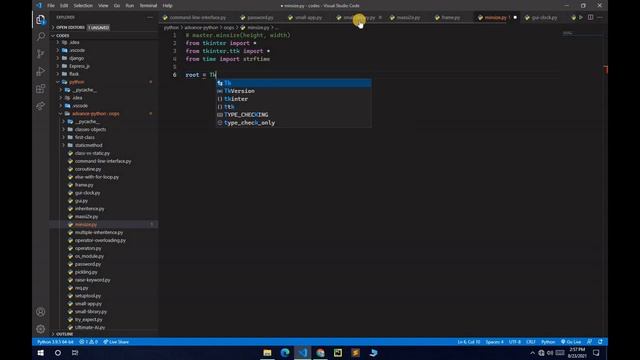This screenshot has width=640, height=360.
Task: Click the feedback icon in status bar
Action: point(589,342)
